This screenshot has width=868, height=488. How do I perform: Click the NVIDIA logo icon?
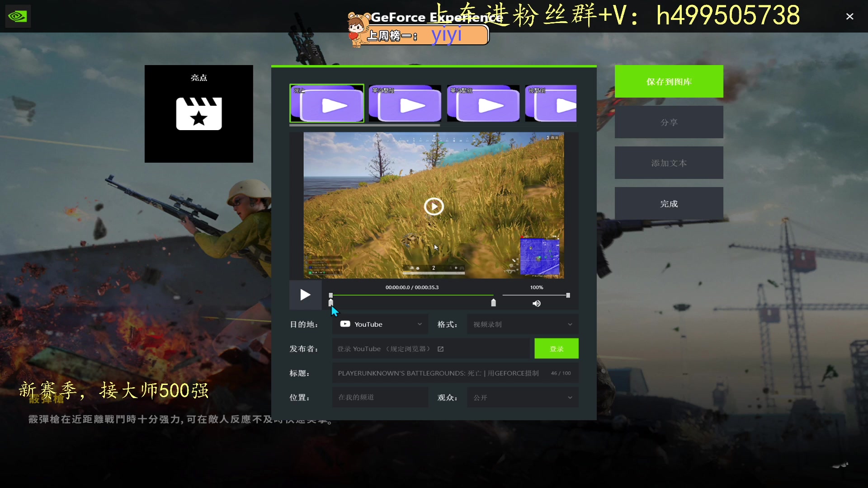tap(18, 17)
